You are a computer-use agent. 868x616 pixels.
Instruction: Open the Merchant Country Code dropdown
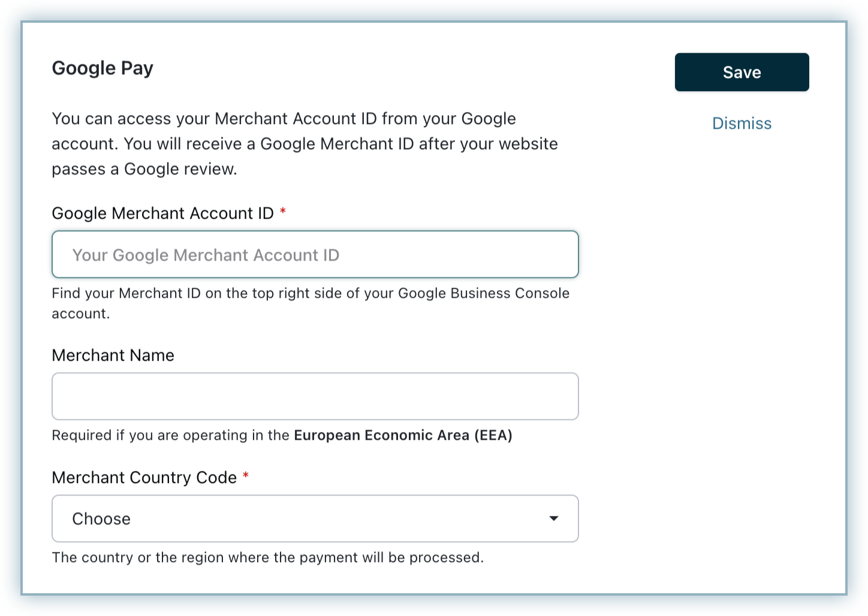coord(315,519)
